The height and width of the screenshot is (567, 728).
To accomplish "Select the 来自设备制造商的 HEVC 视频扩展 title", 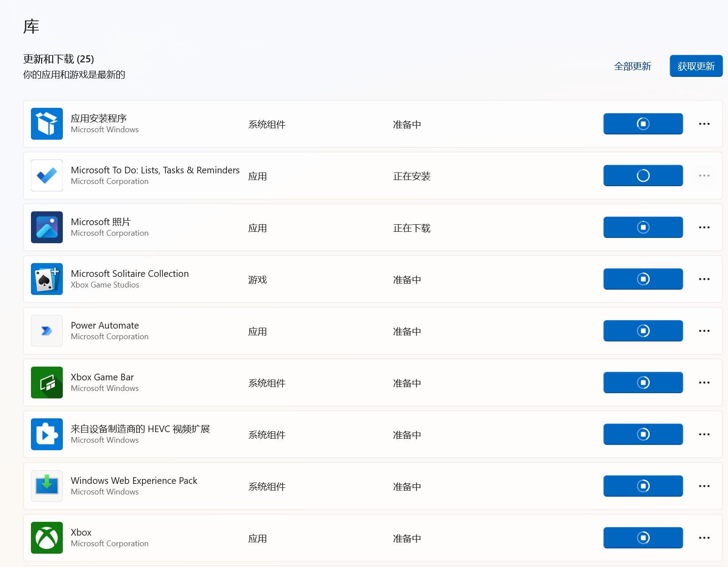I will (x=140, y=429).
